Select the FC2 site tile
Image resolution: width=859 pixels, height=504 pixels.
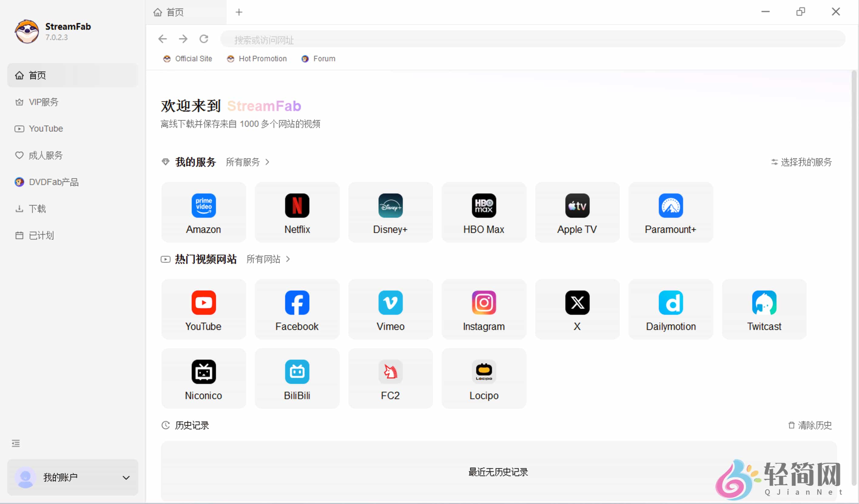point(390,378)
